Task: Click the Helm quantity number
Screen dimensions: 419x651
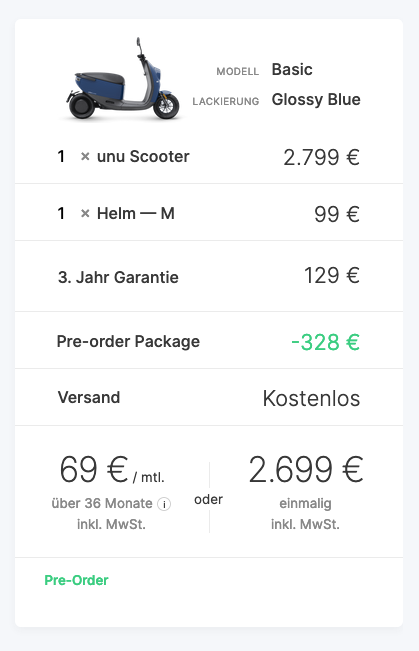Action: click(61, 213)
